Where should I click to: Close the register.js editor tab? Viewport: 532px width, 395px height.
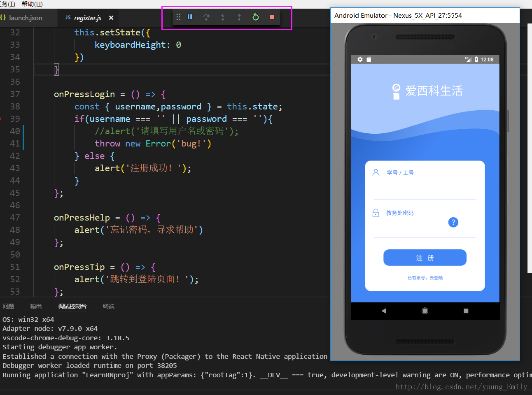point(111,18)
